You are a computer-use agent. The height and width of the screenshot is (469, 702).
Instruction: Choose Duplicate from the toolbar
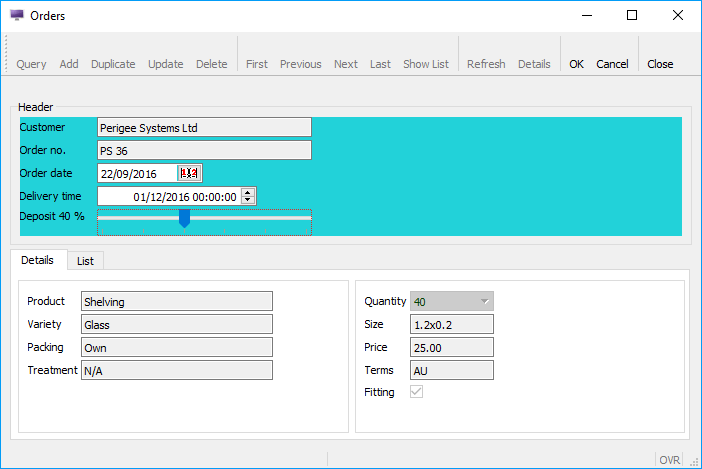coord(113,64)
